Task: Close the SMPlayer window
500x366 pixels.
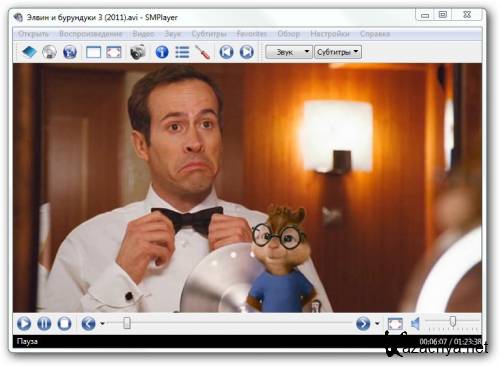Action: 467,15
